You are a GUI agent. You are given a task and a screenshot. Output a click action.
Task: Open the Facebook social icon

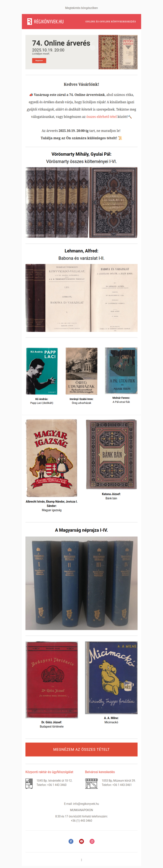pyautogui.click(x=71, y=841)
